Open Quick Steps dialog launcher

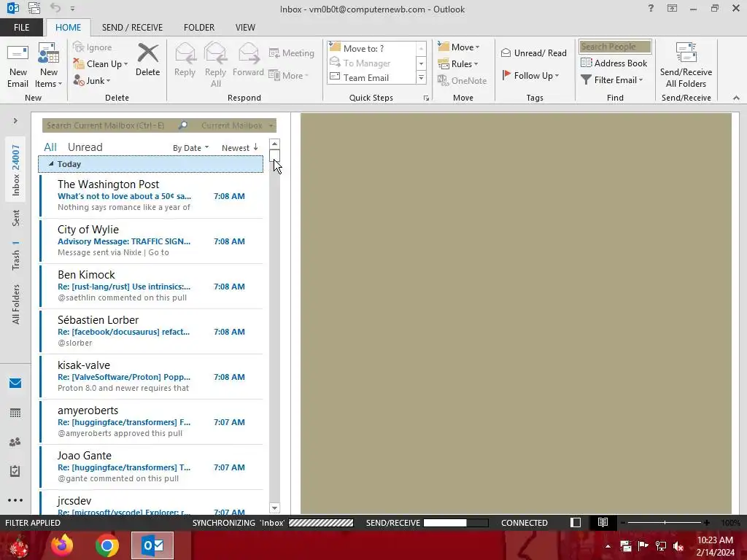[426, 98]
